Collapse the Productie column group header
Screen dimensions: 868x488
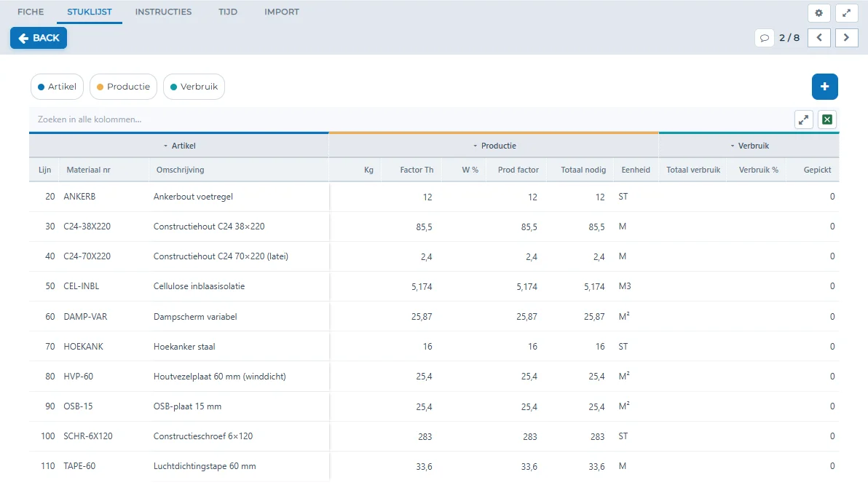pyautogui.click(x=494, y=146)
